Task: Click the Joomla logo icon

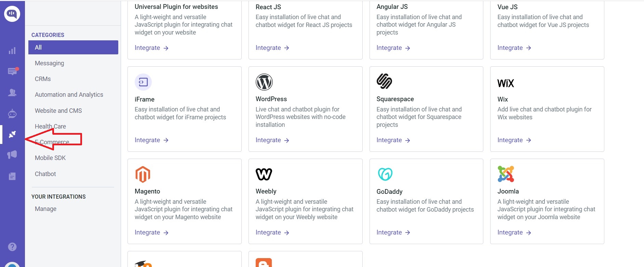Action: (506, 174)
